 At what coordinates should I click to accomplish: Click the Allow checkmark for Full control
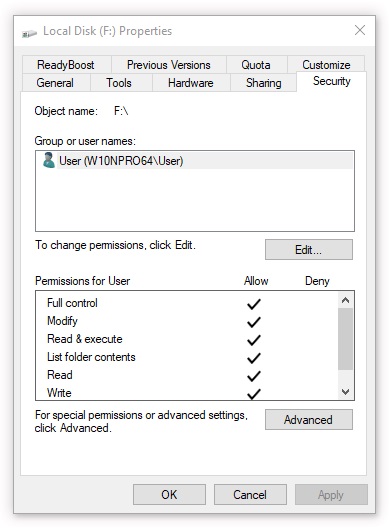(x=254, y=304)
